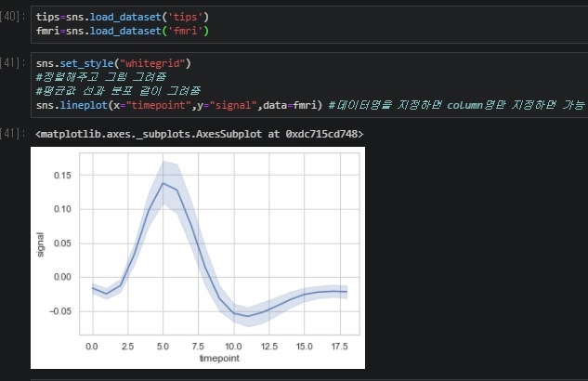Click the 2.5 x-axis tick label

pyautogui.click(x=127, y=347)
